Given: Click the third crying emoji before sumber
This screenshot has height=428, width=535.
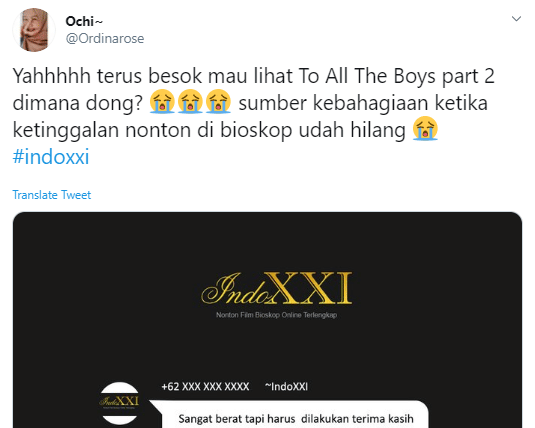Looking at the screenshot, I should [218, 101].
